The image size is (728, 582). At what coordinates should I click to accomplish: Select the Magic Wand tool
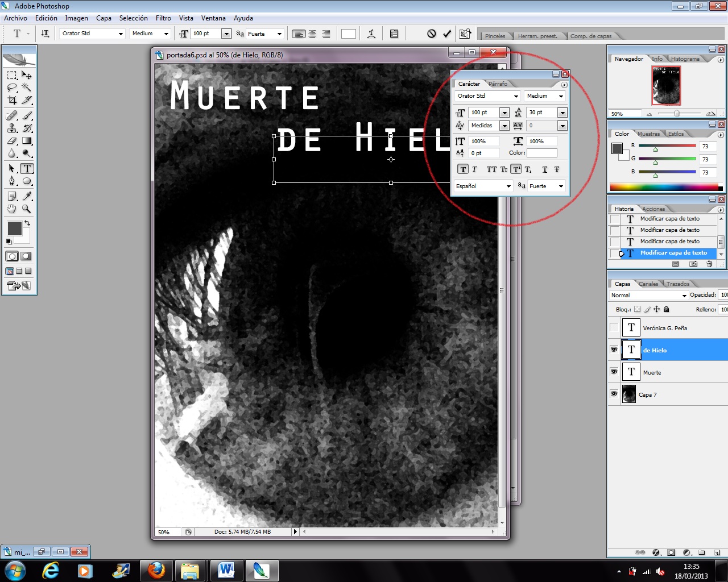(27, 88)
